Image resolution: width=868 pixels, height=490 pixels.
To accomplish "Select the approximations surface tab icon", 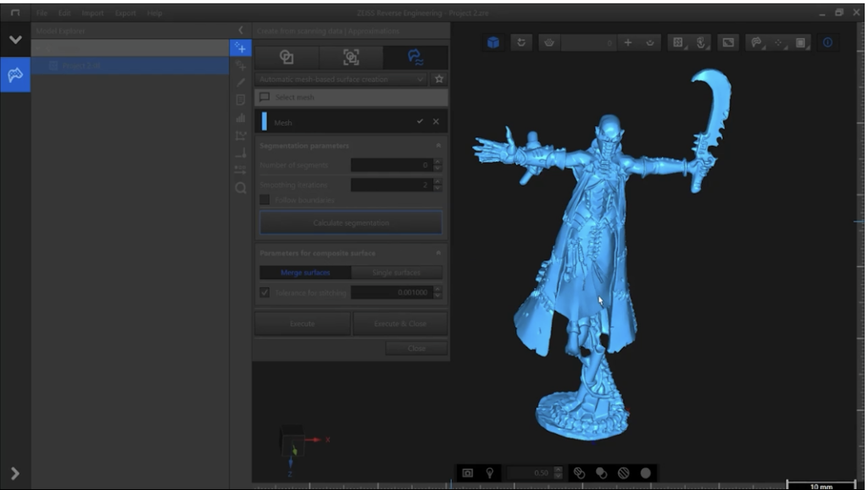I will (x=415, y=57).
